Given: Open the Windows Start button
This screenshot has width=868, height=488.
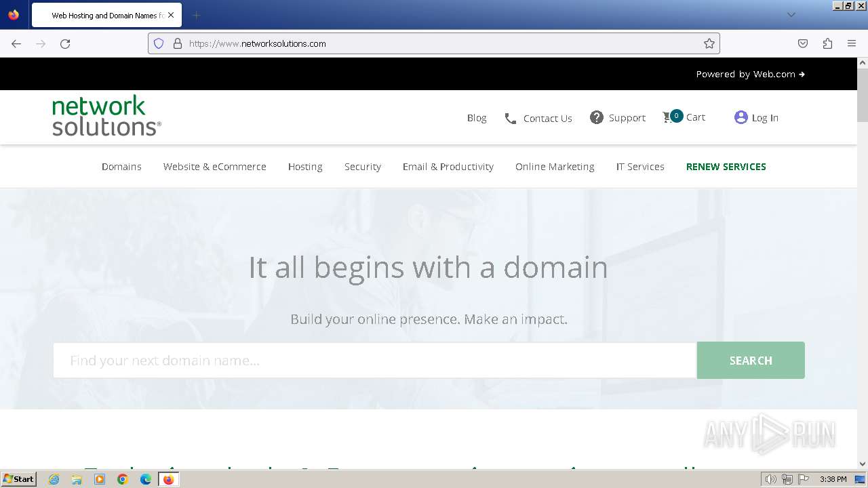Looking at the screenshot, I should [18, 479].
